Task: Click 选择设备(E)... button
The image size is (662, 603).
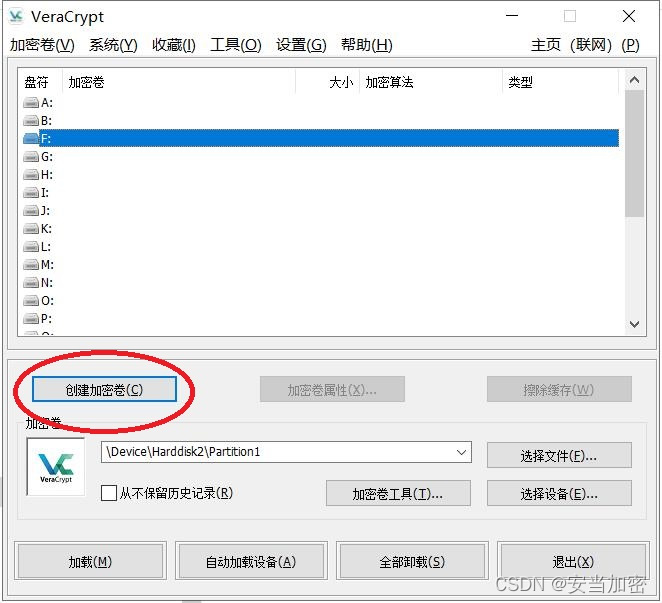Action: (x=559, y=493)
